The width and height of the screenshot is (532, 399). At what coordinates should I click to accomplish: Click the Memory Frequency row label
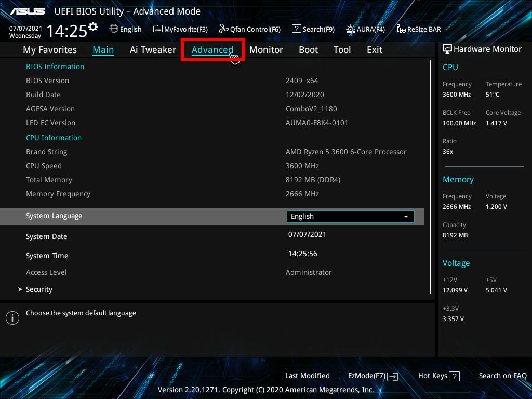58,194
